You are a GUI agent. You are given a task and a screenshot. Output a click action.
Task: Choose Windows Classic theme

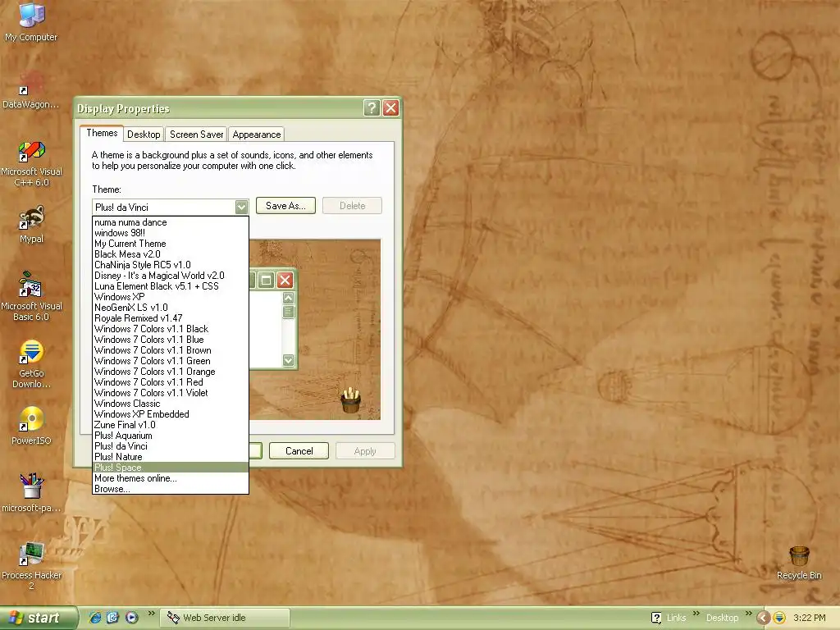[x=171, y=404]
